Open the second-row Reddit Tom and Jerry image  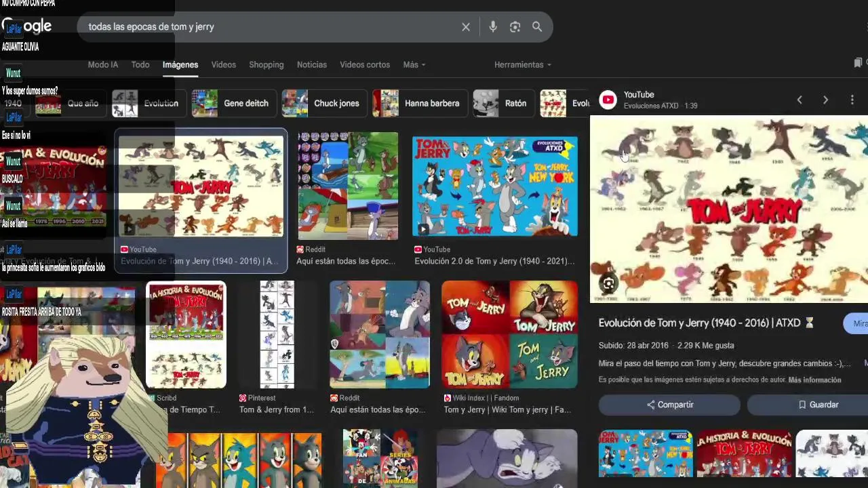point(380,335)
